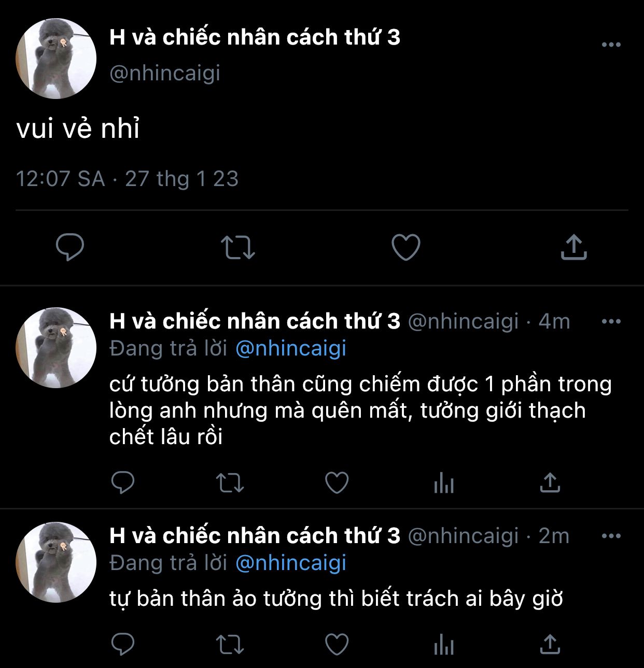Open the @nhincaigi mention link in 4m reply
This screenshot has width=644, height=668.
pos(291,349)
